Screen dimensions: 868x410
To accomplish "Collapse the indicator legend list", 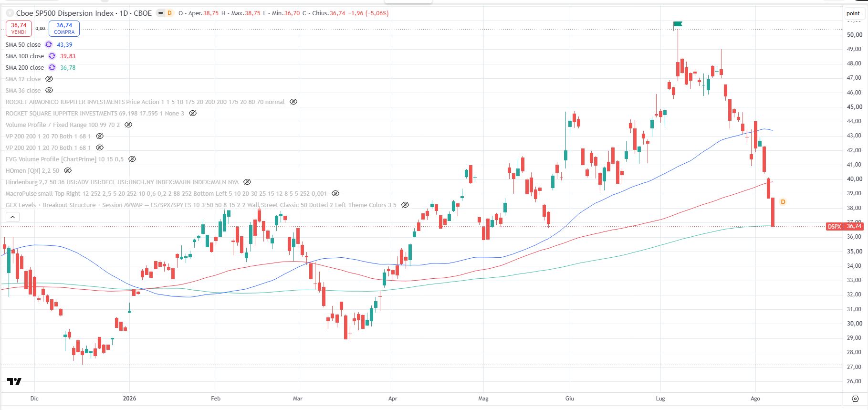I will coord(13,217).
